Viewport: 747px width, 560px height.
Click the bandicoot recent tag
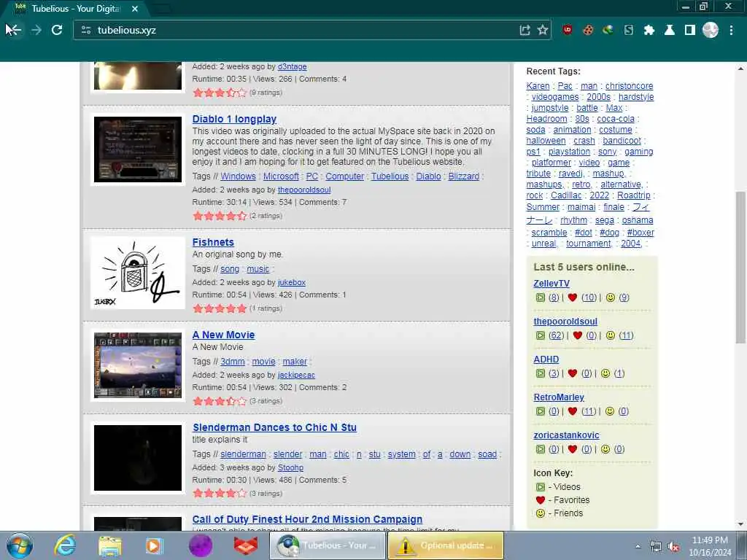(622, 141)
